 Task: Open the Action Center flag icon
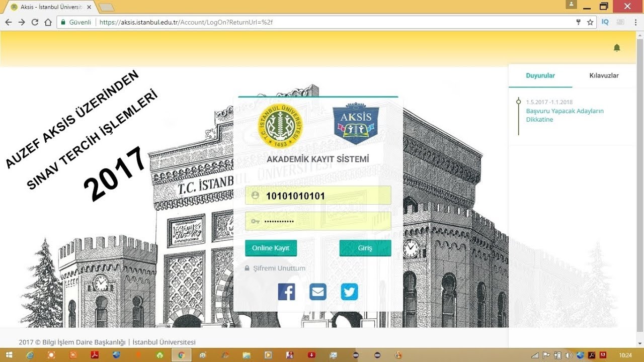(546, 355)
